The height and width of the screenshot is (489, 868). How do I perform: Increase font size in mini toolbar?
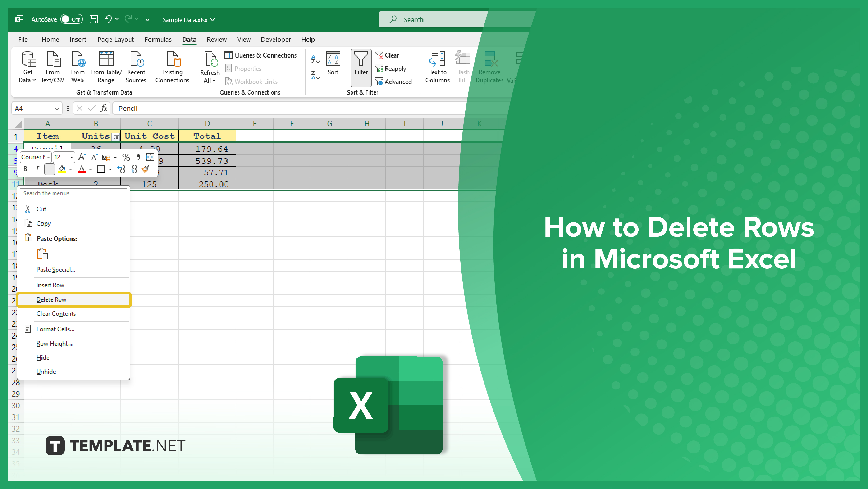(82, 157)
